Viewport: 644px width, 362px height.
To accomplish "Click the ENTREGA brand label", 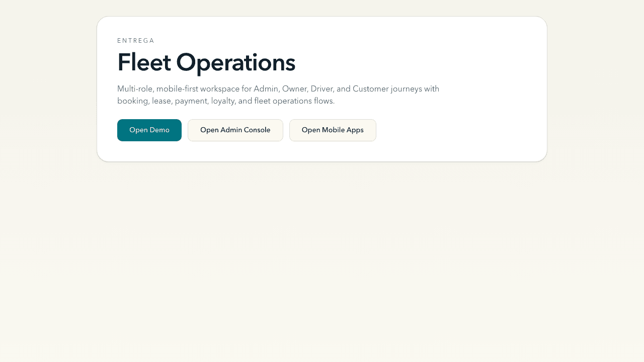I will coord(136,40).
